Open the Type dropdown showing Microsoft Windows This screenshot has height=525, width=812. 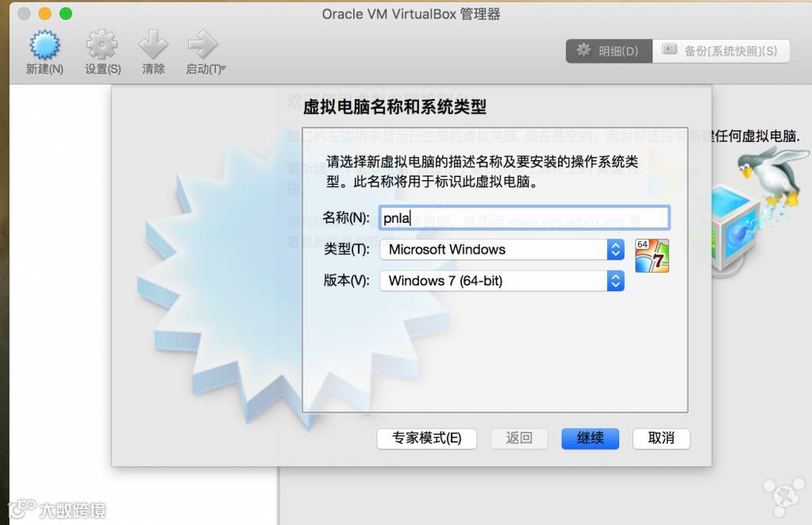point(502,250)
